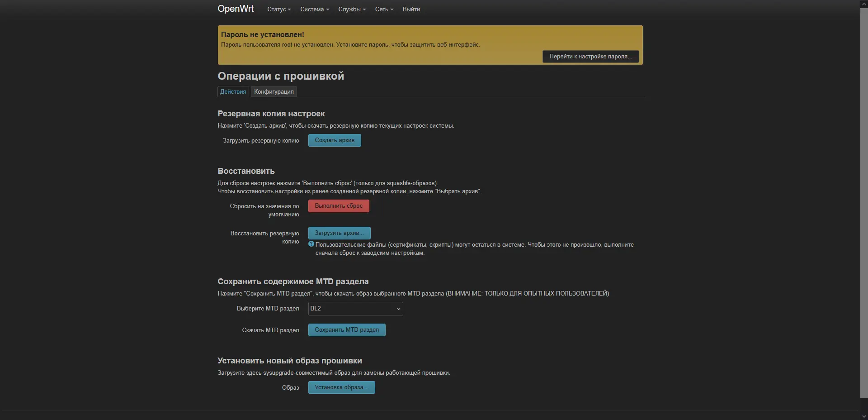868x420 pixels.
Task: Click Выйти to log out
Action: point(411,9)
